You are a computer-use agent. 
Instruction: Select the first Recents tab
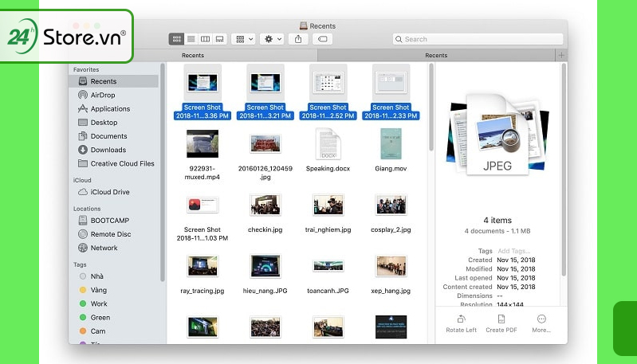click(193, 55)
